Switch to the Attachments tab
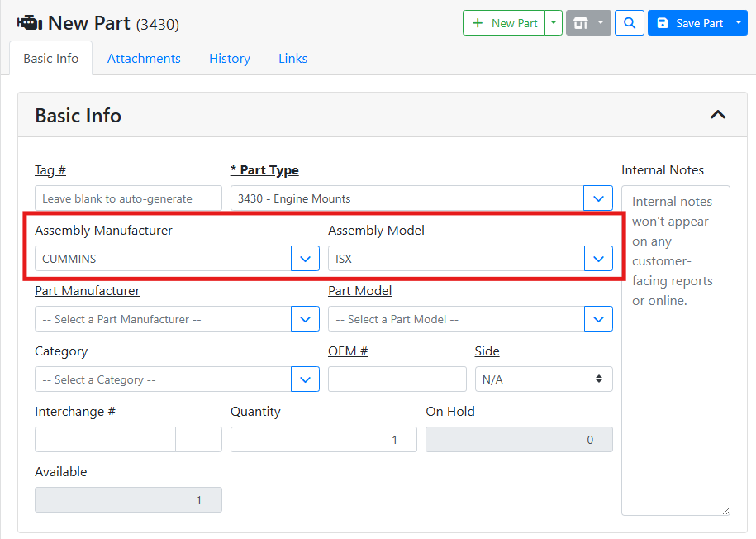Screen dimensions: 756x539 click(x=144, y=59)
